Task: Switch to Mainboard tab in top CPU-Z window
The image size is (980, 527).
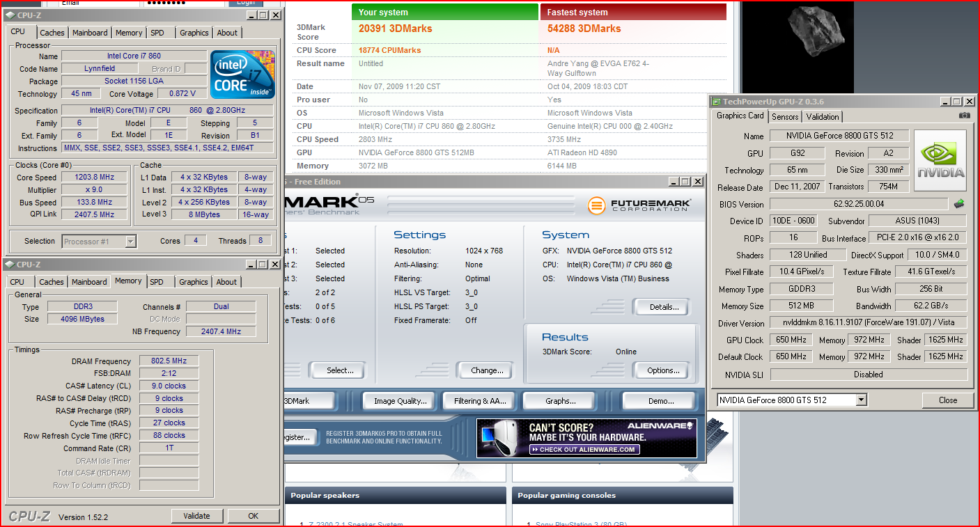Action: tap(91, 33)
